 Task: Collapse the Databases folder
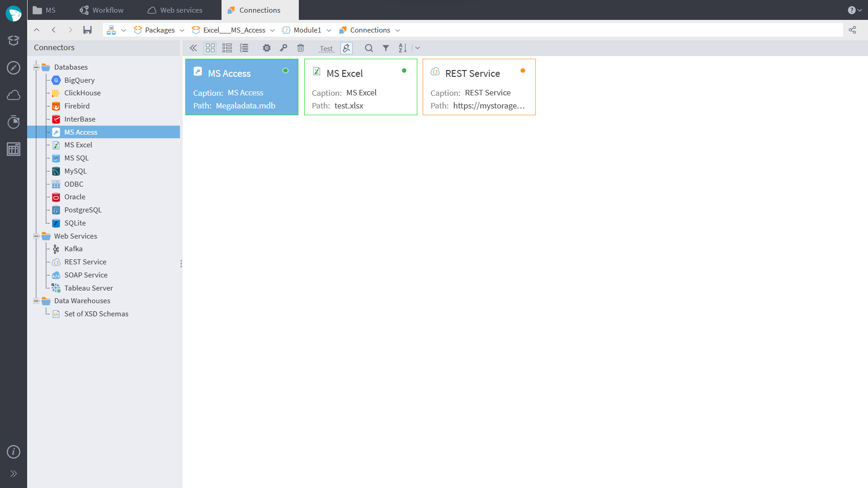36,67
